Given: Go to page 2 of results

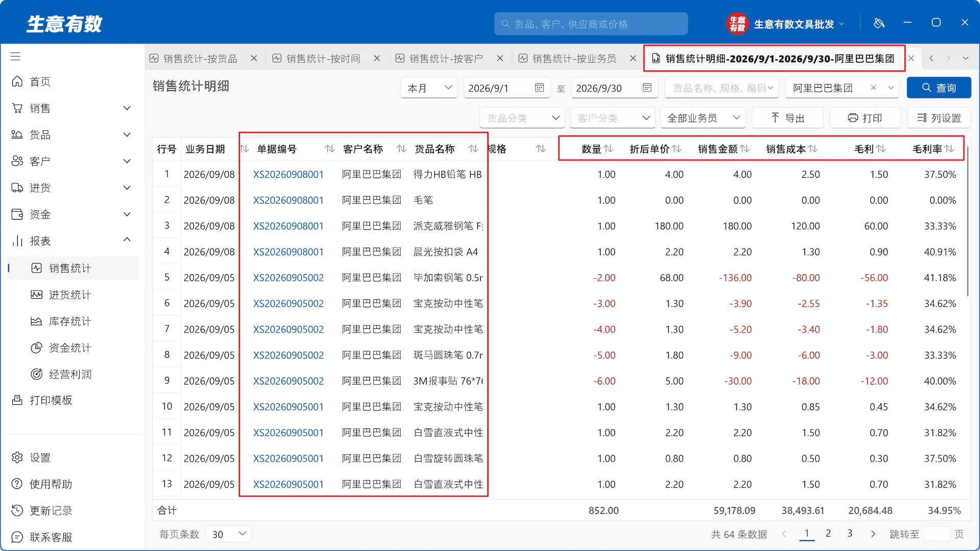Looking at the screenshot, I should click(x=828, y=534).
